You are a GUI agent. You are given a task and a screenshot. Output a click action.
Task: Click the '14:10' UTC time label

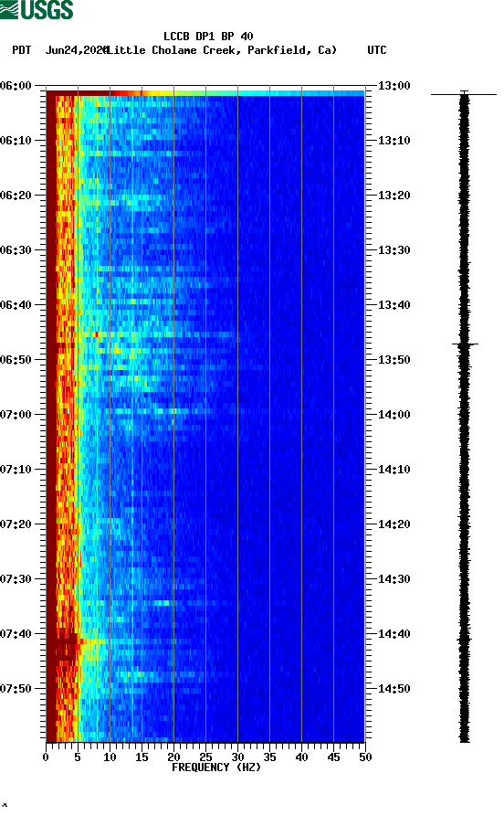pyautogui.click(x=394, y=470)
